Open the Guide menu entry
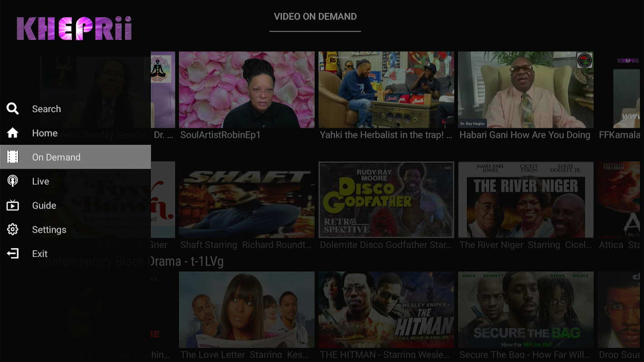 pos(75,205)
